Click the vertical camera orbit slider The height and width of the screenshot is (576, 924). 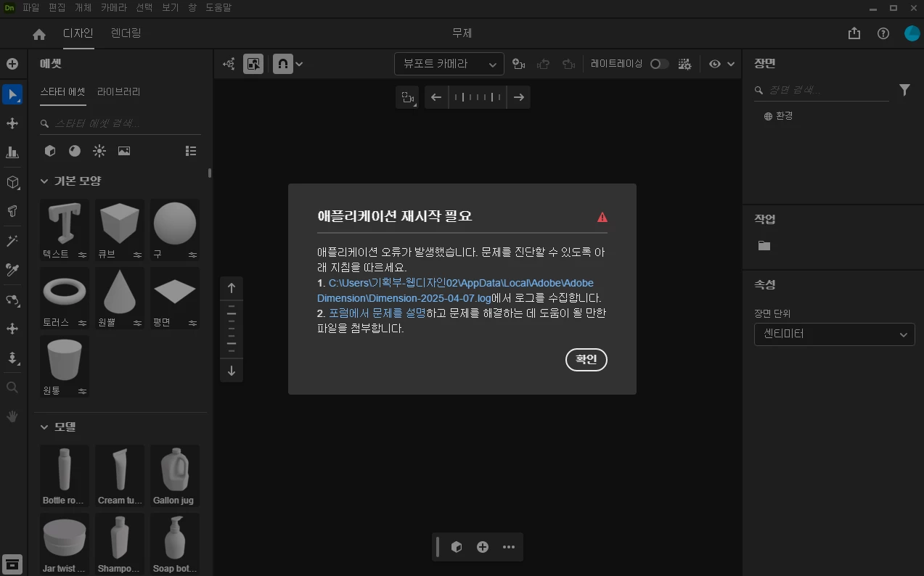coord(232,329)
